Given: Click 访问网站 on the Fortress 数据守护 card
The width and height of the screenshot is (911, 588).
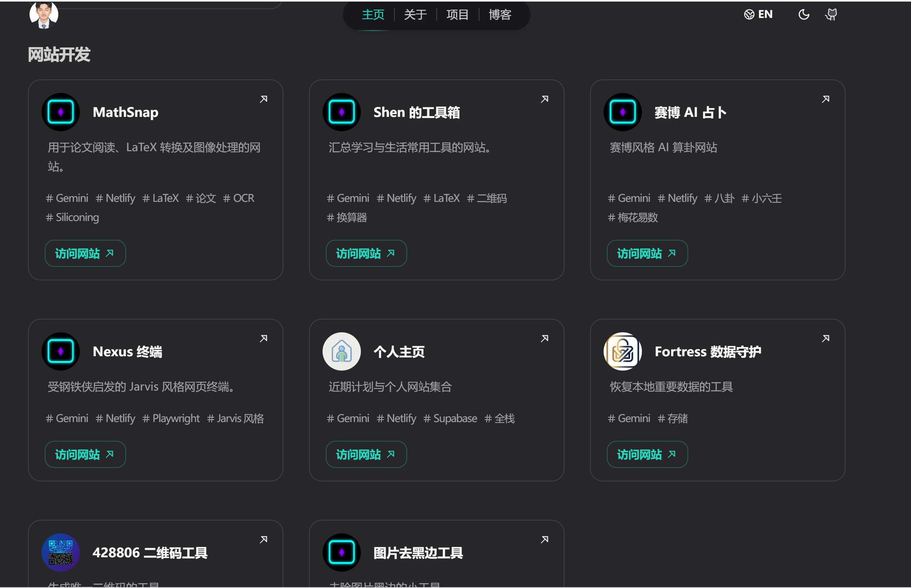Looking at the screenshot, I should click(x=647, y=454).
